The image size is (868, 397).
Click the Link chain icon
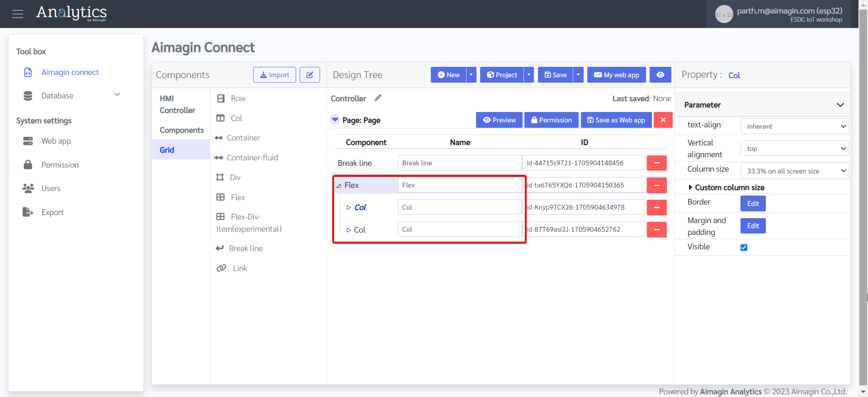coord(222,268)
